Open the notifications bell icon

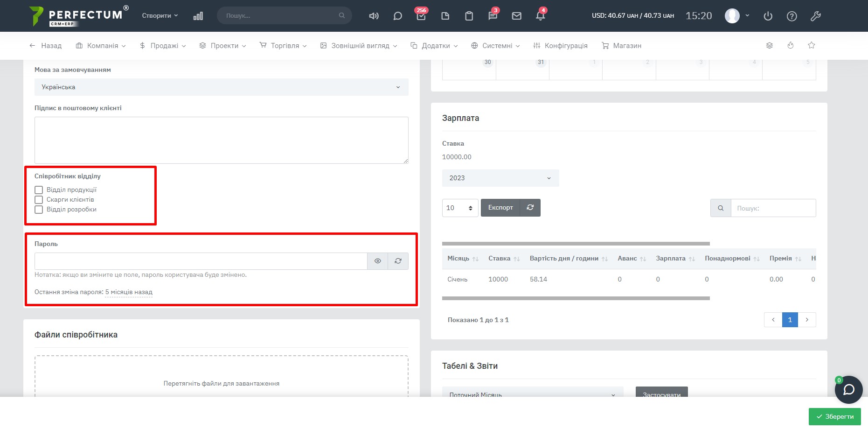point(540,16)
